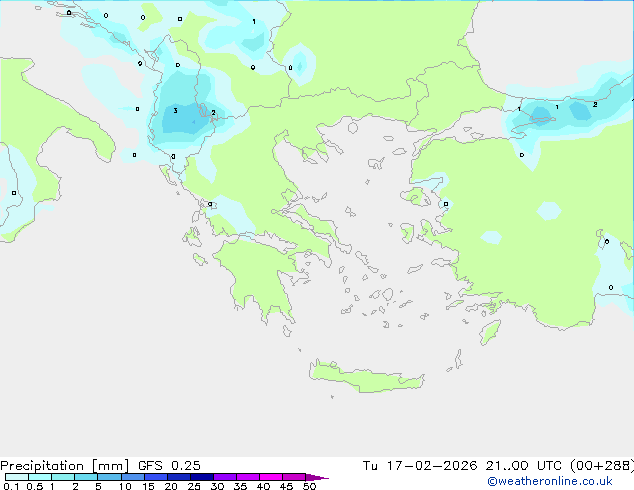
Task: Click the 20–25 mm dark blue swatch
Action: click(178, 477)
